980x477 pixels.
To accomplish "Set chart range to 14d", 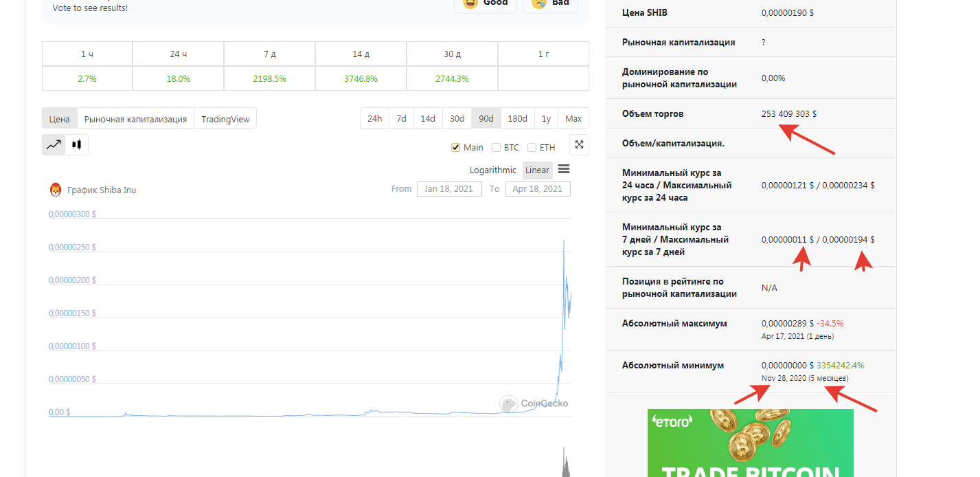I will coord(428,118).
